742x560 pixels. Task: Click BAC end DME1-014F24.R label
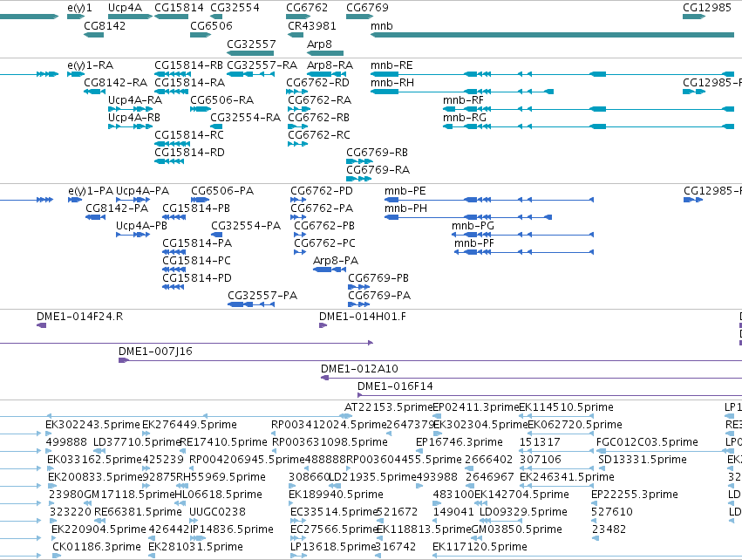(79, 317)
